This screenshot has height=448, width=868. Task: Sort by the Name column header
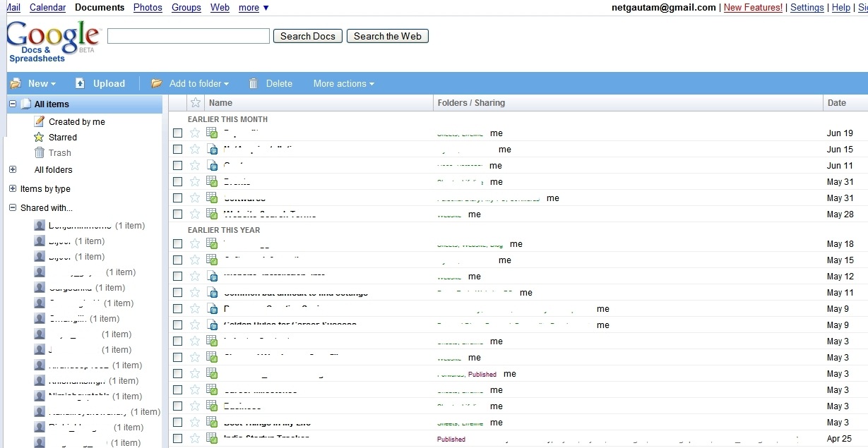[x=220, y=103]
